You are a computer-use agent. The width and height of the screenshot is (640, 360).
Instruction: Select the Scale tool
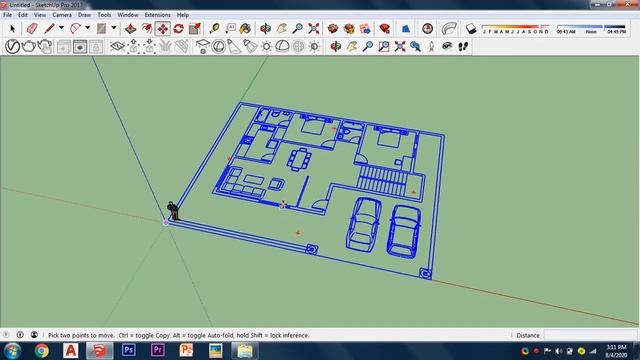pyautogui.click(x=195, y=29)
